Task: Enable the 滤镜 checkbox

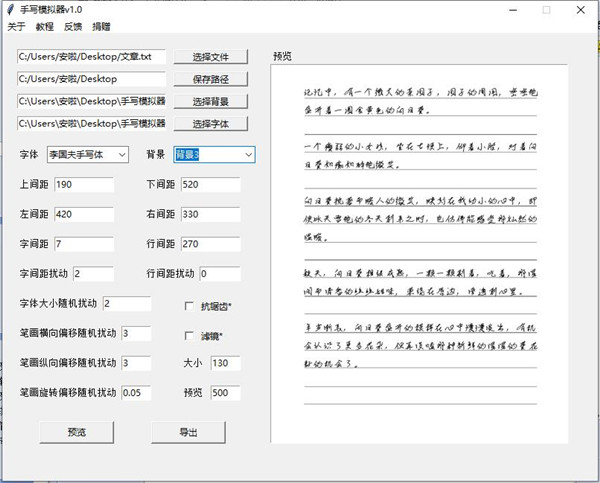Action: click(x=191, y=336)
